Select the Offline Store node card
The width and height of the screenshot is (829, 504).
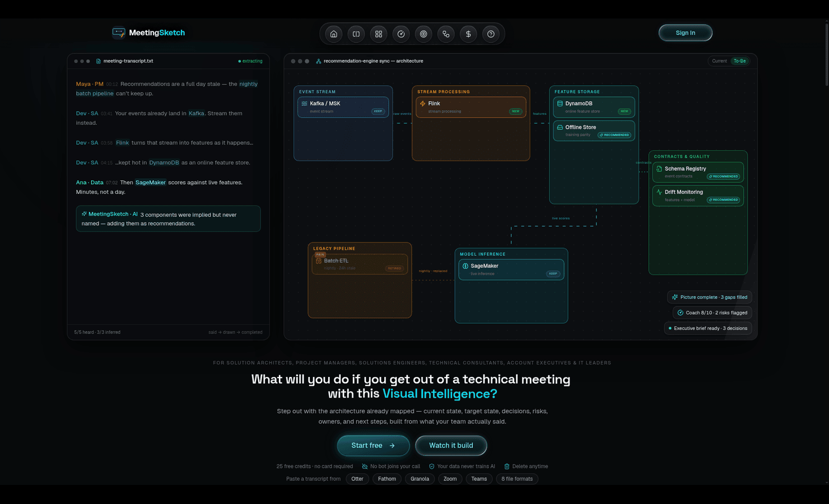pos(594,130)
